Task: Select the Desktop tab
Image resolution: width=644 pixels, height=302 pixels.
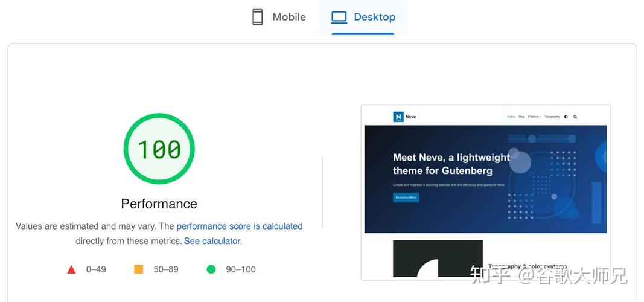Action: (x=363, y=18)
